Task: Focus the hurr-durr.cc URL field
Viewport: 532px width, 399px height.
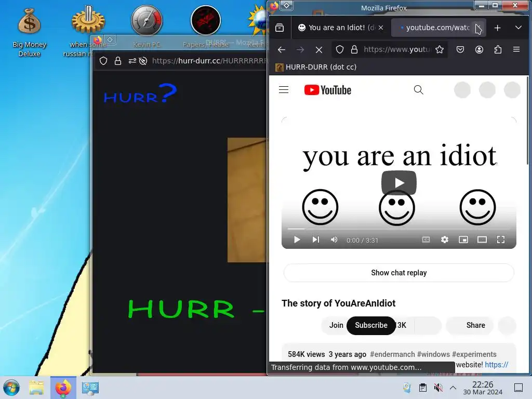Action: tap(209, 61)
